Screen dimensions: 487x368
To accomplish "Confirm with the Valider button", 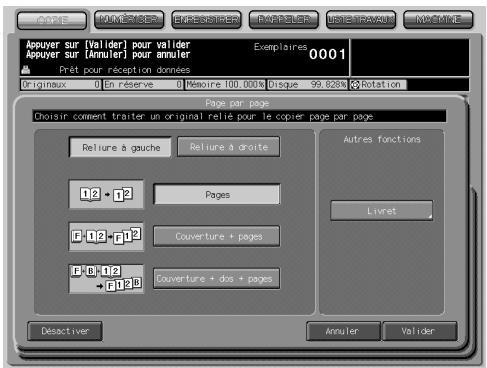I will pyautogui.click(x=420, y=331).
